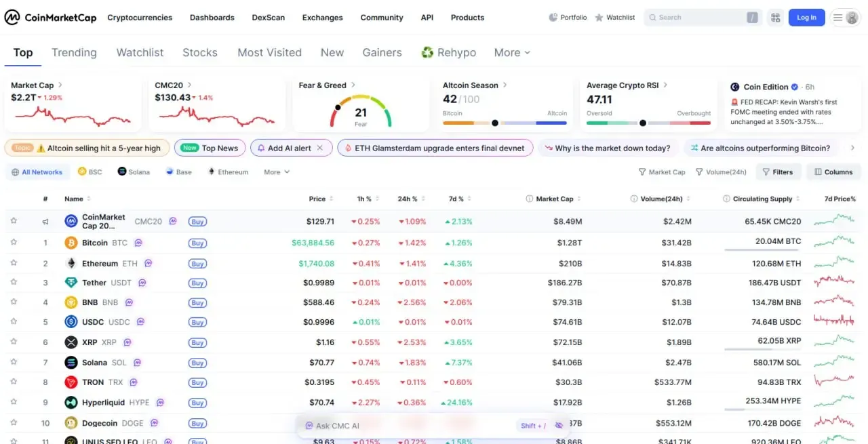
Task: Click the XRP coin logo
Action: [71, 342]
